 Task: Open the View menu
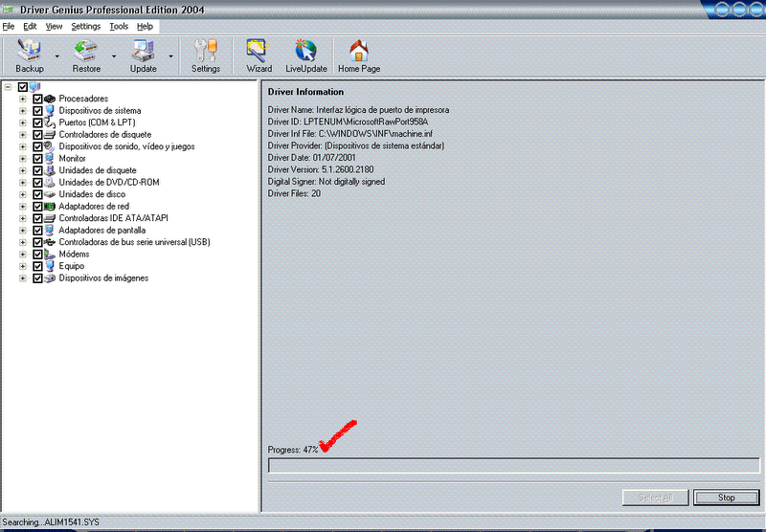coord(54,27)
